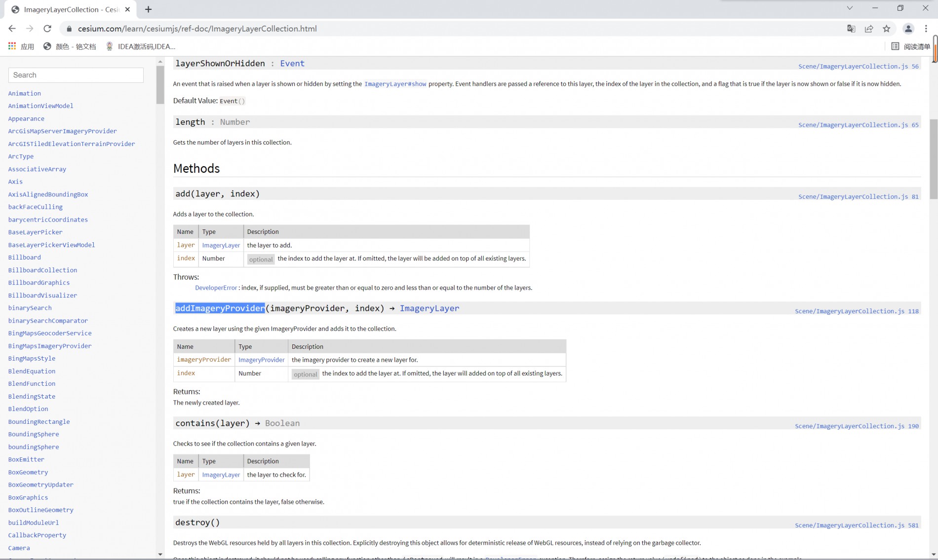Open AssociativeArray in sidebar
Screen dimensions: 938x560
[x=37, y=169]
